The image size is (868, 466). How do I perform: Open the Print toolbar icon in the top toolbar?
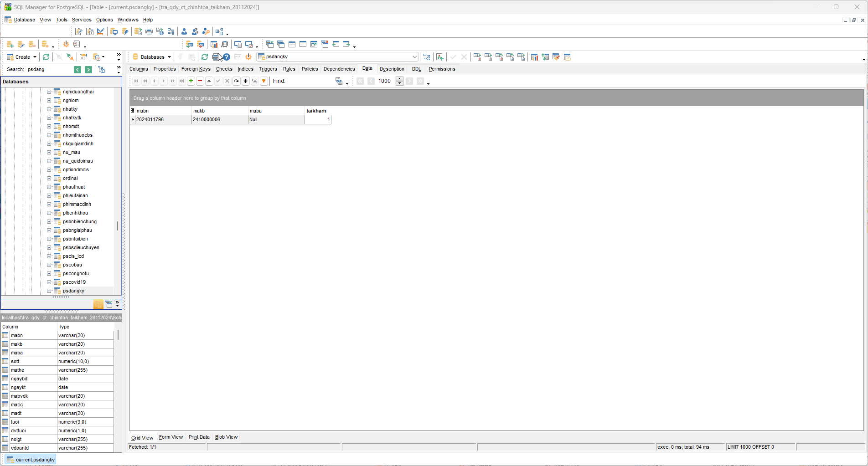[x=149, y=31]
